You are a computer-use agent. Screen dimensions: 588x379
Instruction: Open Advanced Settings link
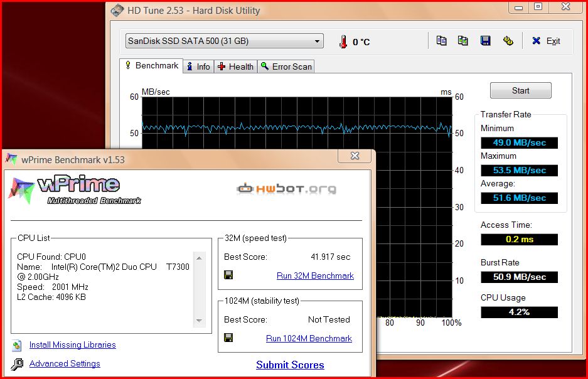[65, 364]
